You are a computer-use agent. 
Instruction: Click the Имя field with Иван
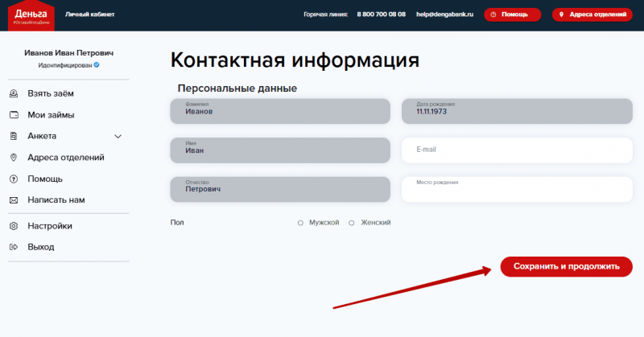[x=280, y=150]
